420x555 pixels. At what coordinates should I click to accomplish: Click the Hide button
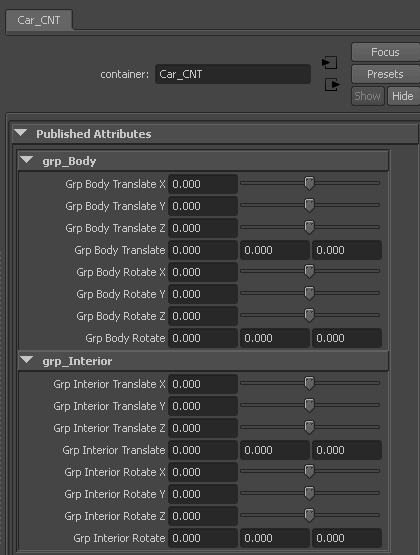pos(403,96)
